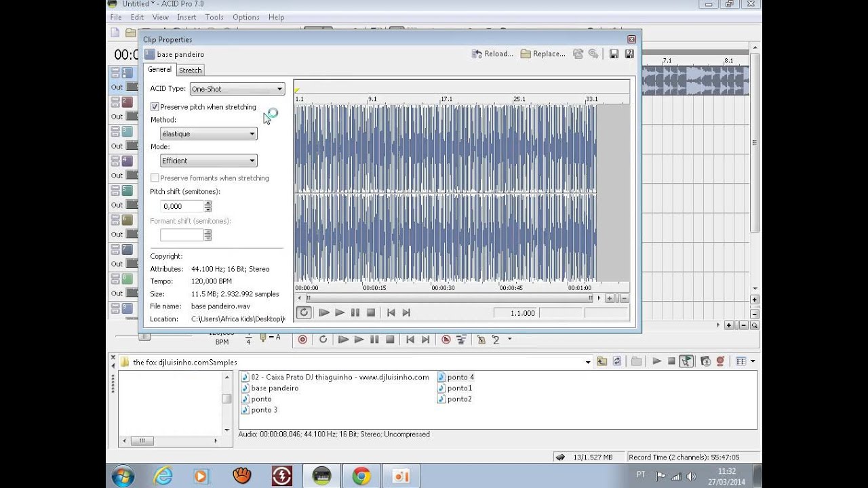
Task: Click the metronome count-off icon with number 2
Action: [x=496, y=340]
